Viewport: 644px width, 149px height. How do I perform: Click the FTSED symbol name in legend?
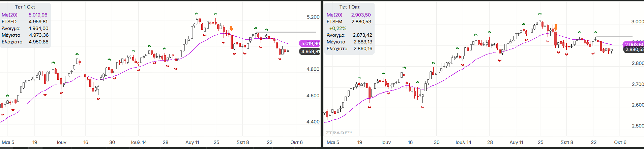[9, 22]
